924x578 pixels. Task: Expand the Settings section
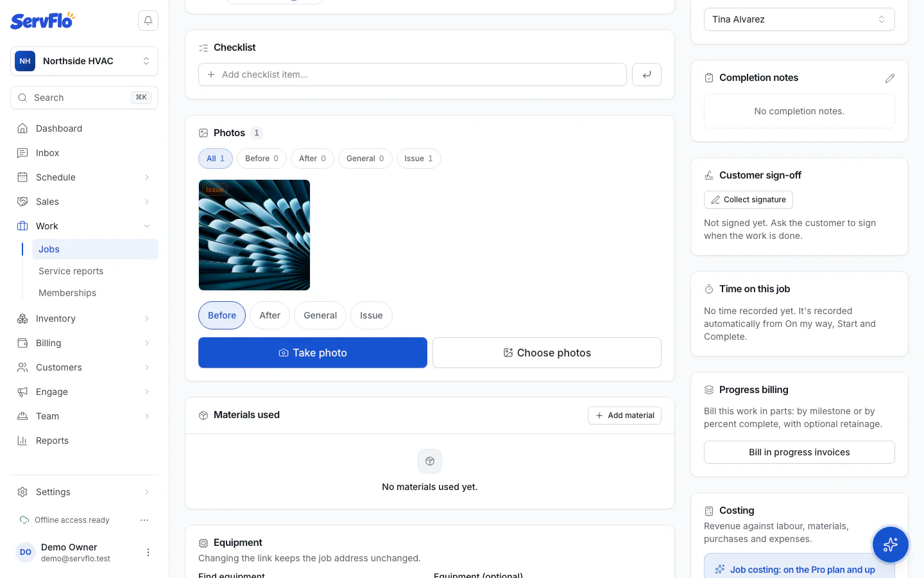pyautogui.click(x=84, y=492)
